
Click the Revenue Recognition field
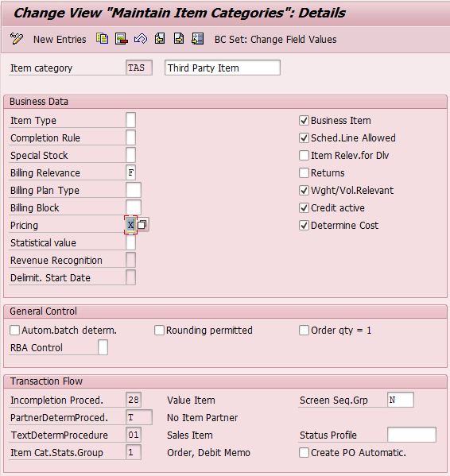tap(130, 260)
